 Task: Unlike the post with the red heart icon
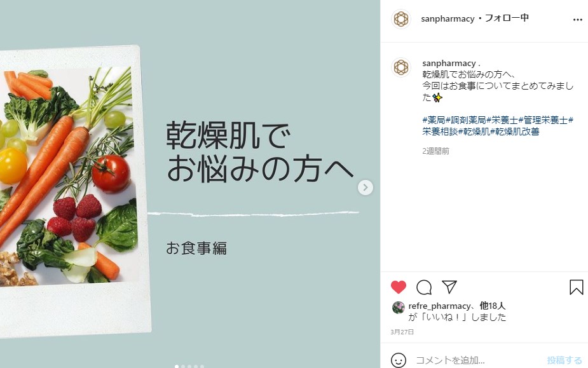pos(398,287)
